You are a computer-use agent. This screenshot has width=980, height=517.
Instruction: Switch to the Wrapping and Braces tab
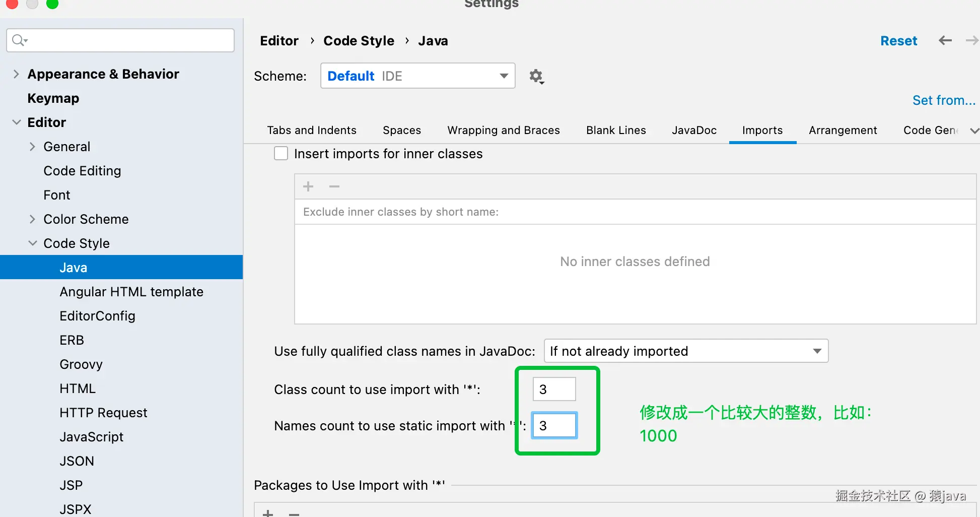[503, 130]
